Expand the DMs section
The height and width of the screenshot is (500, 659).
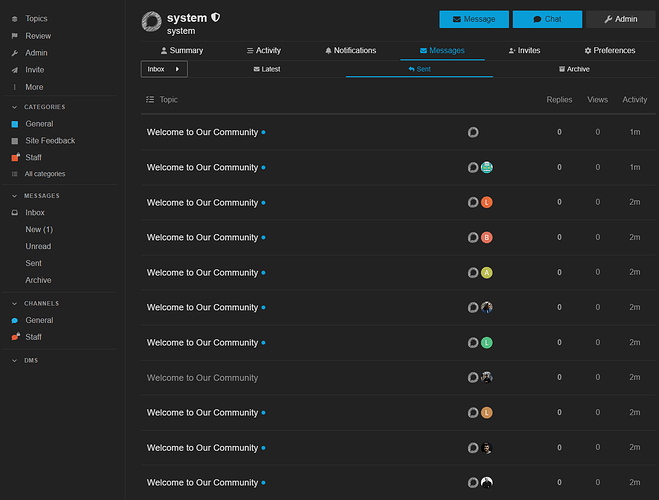pyautogui.click(x=25, y=361)
